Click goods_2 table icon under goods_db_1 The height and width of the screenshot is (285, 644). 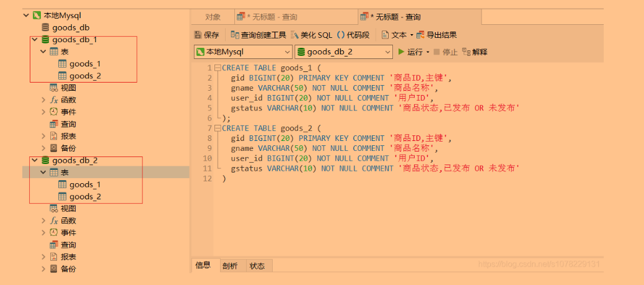coord(63,76)
